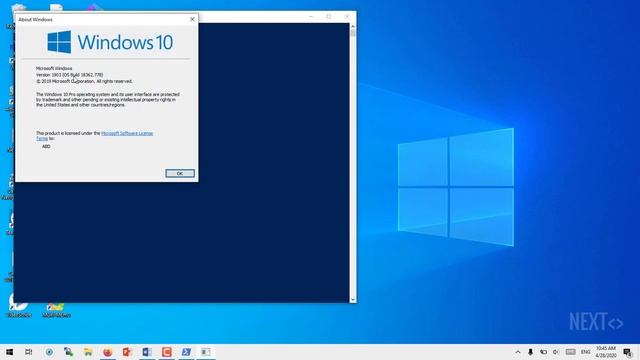Image resolution: width=640 pixels, height=360 pixels.
Task: Close the About Windows dialog with X
Action: coord(192,19)
